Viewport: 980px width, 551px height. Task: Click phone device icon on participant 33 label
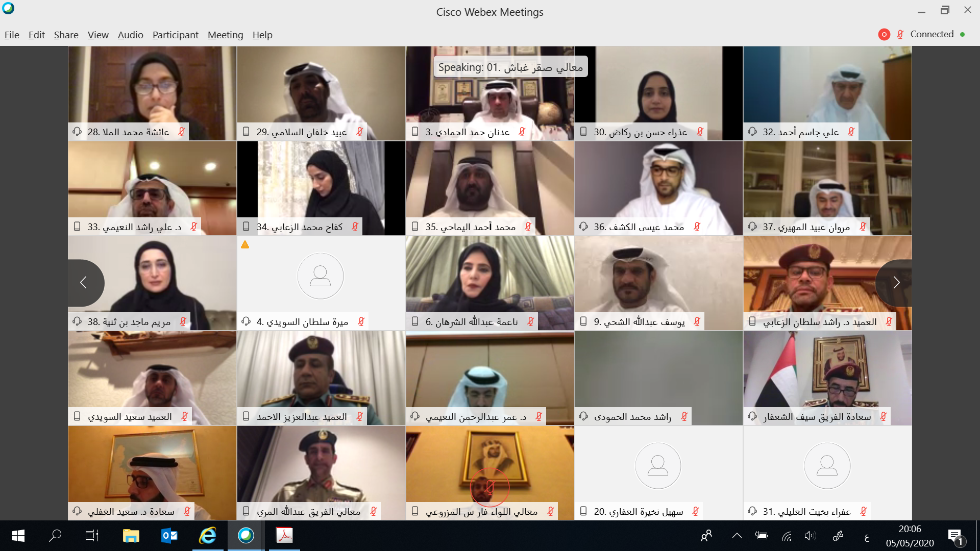click(77, 227)
